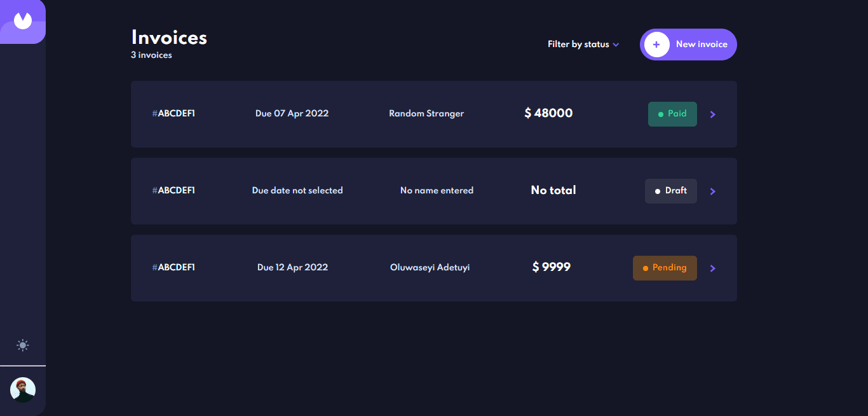Select the Oluwaseyi Adetuyi invoice

[434, 268]
